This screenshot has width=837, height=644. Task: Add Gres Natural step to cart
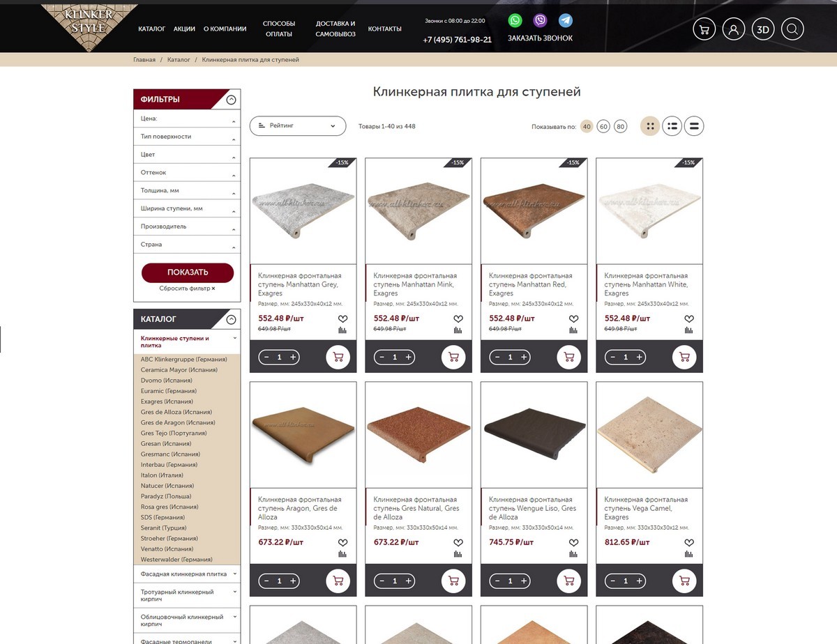(453, 581)
